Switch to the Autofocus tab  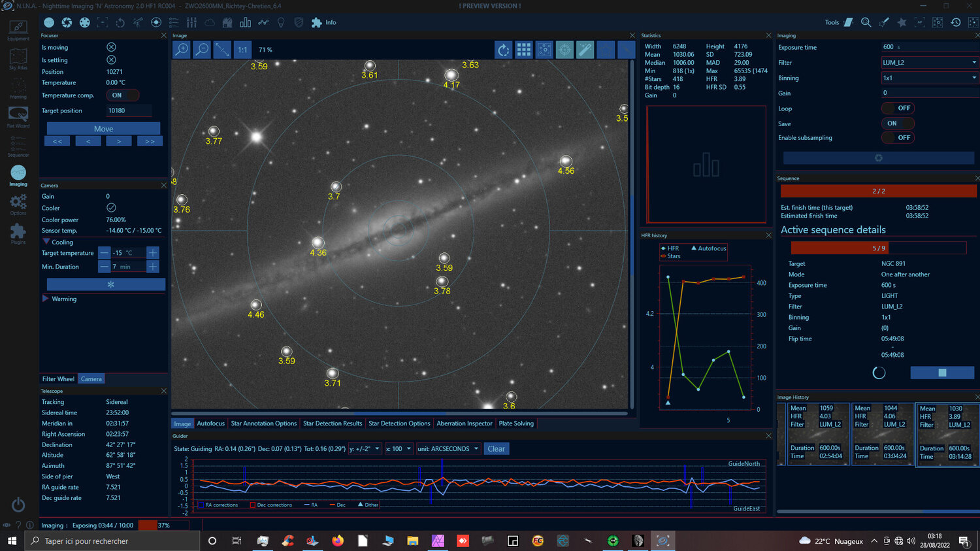210,424
